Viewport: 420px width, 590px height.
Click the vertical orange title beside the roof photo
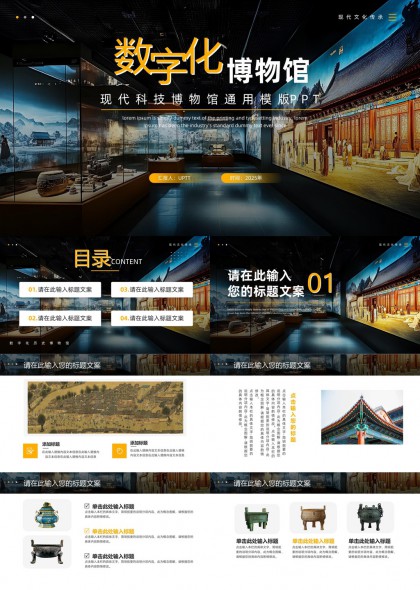[x=293, y=418]
